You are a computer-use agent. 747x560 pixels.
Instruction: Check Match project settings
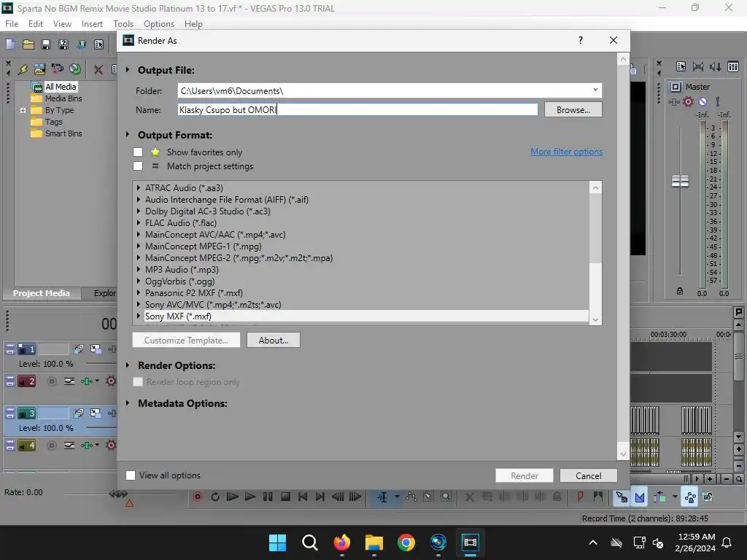point(138,166)
